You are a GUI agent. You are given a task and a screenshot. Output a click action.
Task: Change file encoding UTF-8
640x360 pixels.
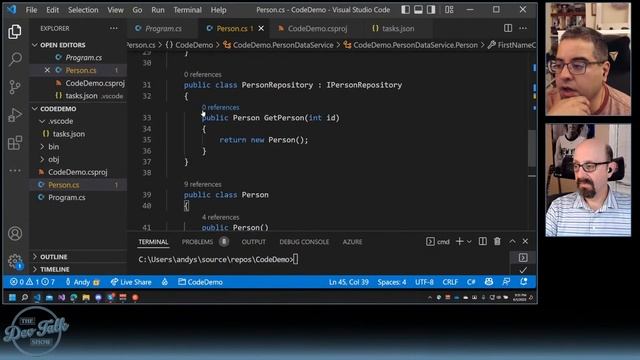coord(424,282)
